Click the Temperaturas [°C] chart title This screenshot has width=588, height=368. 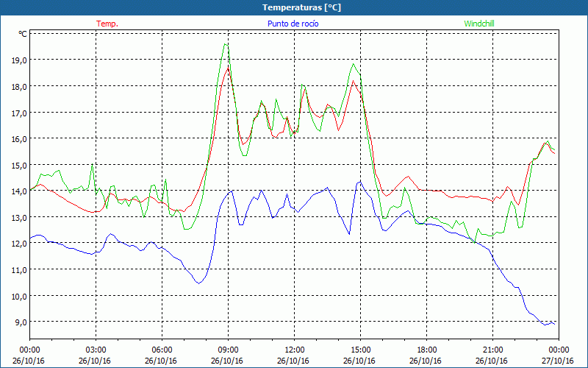301,7
